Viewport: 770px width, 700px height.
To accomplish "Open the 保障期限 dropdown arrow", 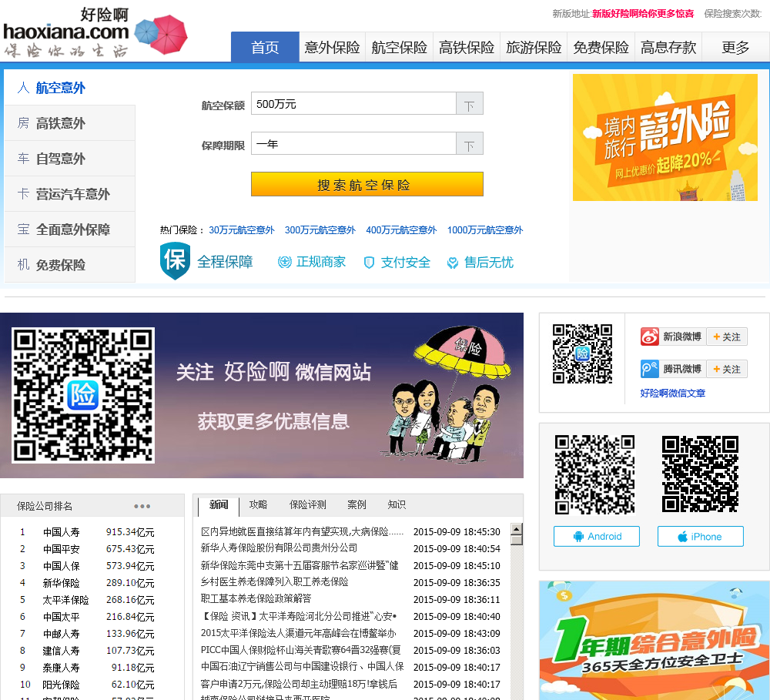I will click(x=470, y=143).
